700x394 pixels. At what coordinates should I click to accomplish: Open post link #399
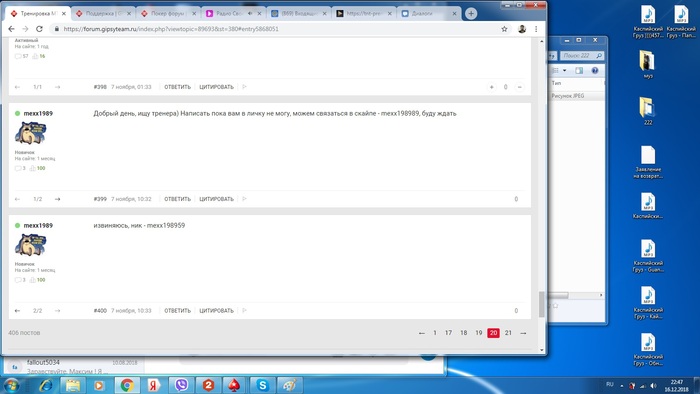pyautogui.click(x=100, y=199)
